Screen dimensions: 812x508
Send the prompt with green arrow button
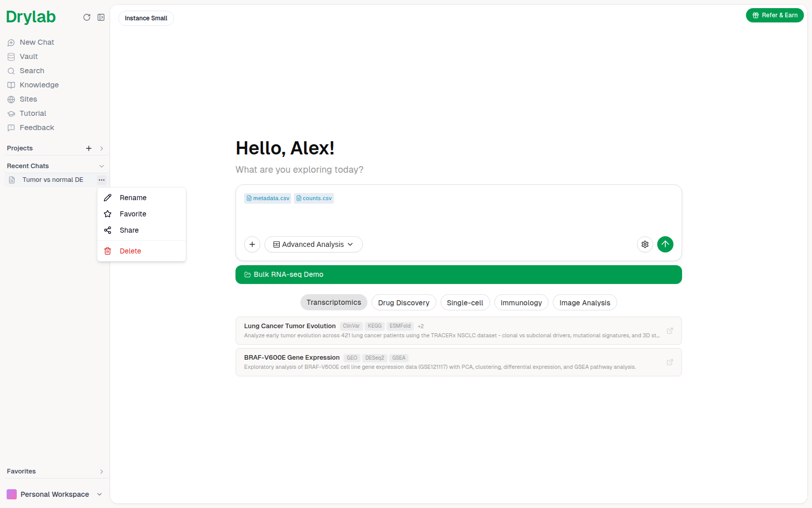pyautogui.click(x=665, y=244)
